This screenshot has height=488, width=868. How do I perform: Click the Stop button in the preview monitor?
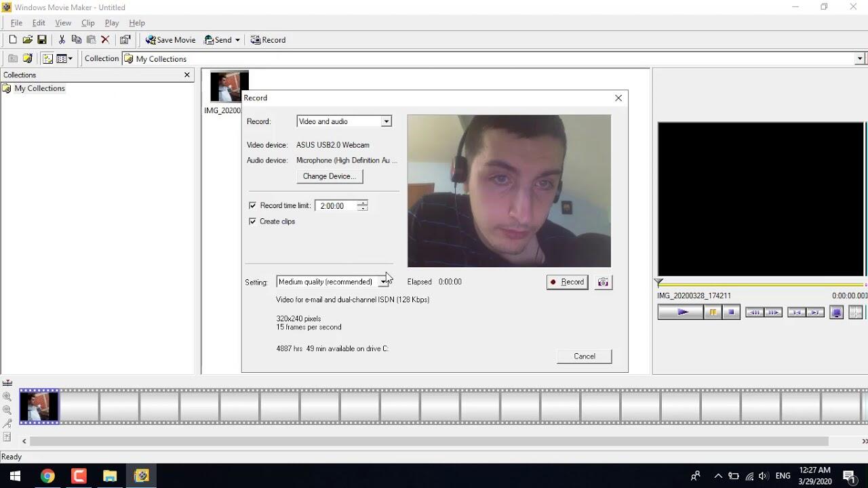(730, 312)
